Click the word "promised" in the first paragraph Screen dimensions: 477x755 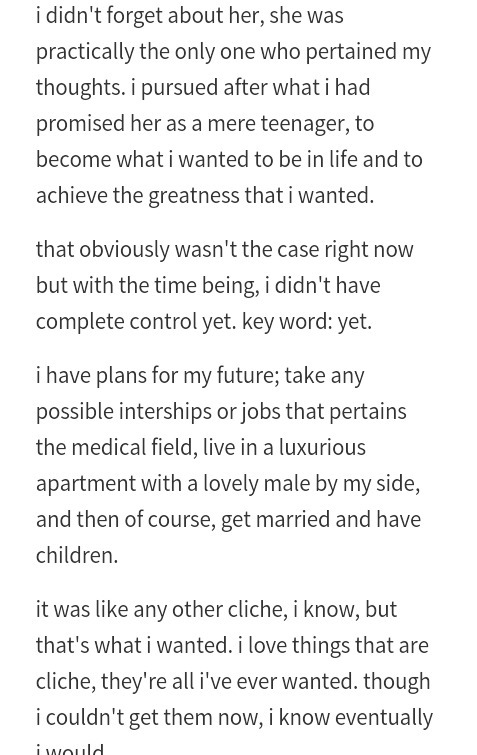[x=80, y=124]
